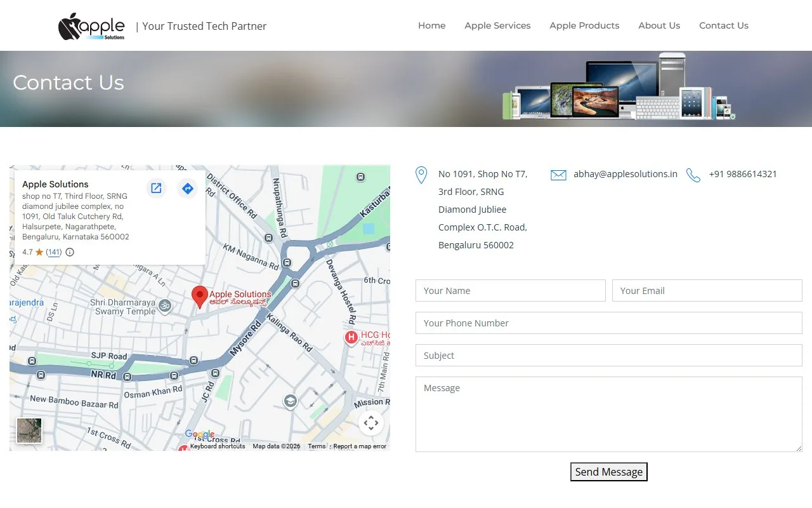Open larger map view icon
This screenshot has width=812, height=508.
[x=156, y=188]
